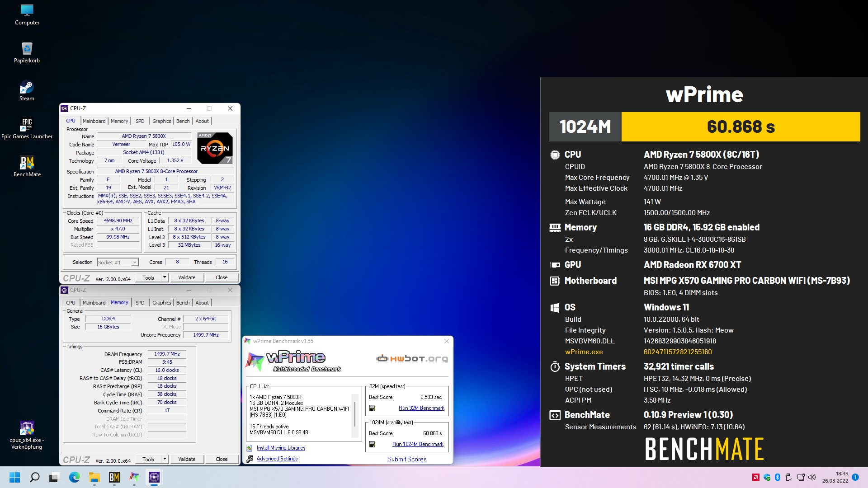Click the Ryzen 7 logo in CPU-Z

click(215, 148)
